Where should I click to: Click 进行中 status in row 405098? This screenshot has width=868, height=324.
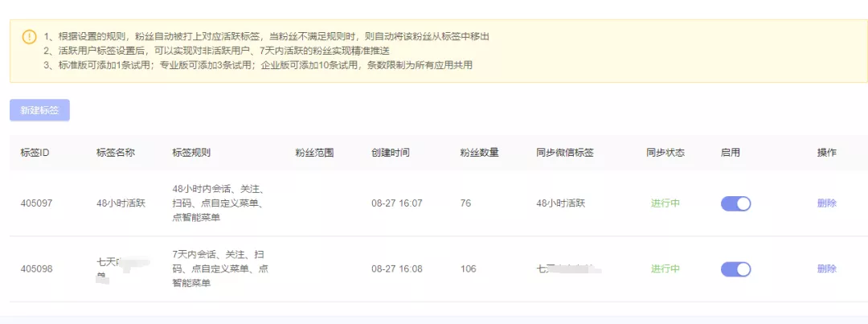(665, 269)
